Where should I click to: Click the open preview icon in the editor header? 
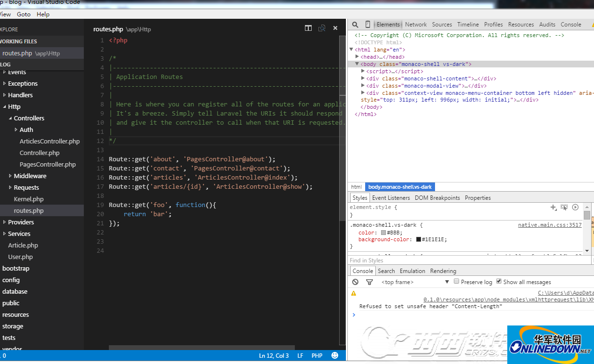click(x=322, y=28)
